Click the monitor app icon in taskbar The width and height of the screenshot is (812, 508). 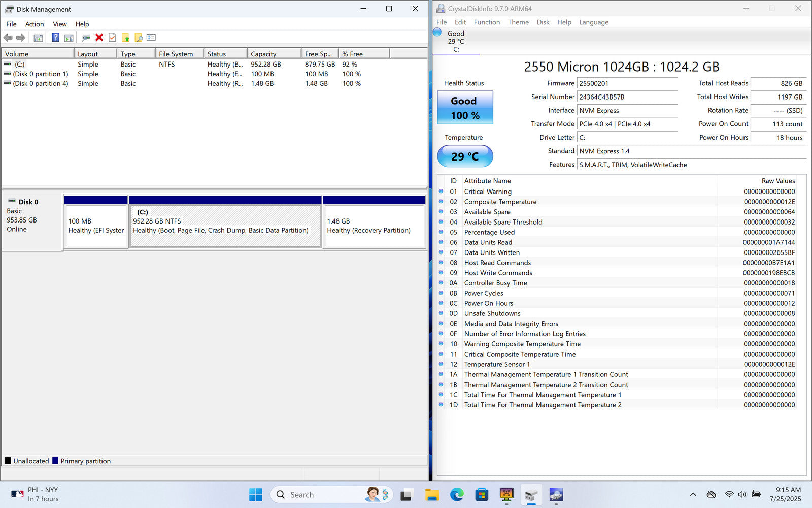click(506, 495)
